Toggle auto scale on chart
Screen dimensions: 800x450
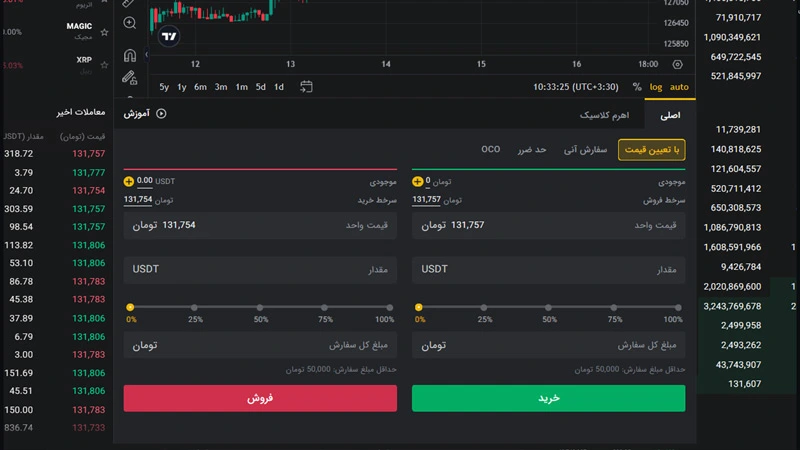(x=679, y=87)
